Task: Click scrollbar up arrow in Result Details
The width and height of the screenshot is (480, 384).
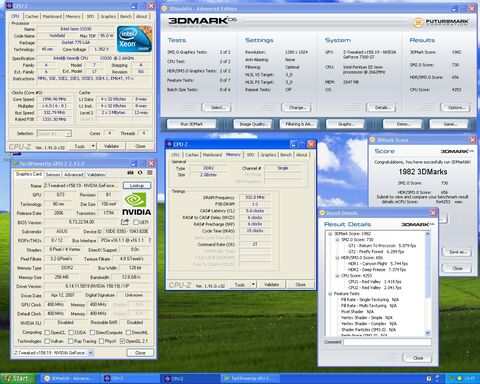Action: [428, 234]
